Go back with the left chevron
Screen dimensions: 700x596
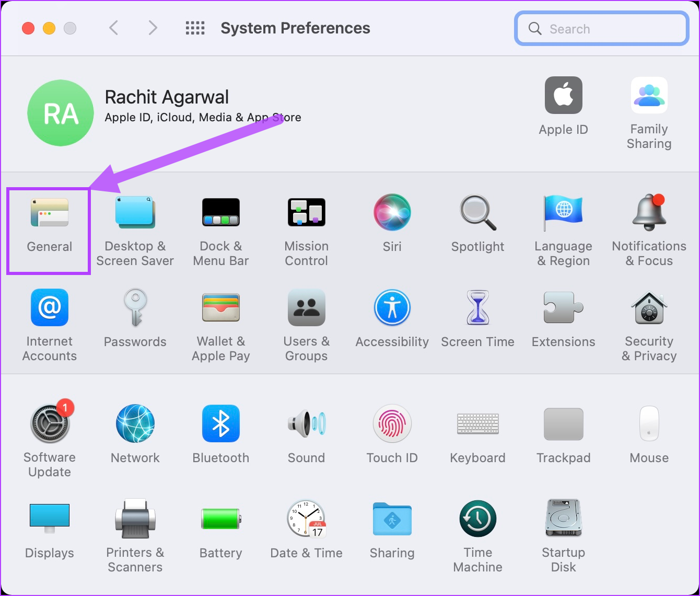[x=113, y=28]
